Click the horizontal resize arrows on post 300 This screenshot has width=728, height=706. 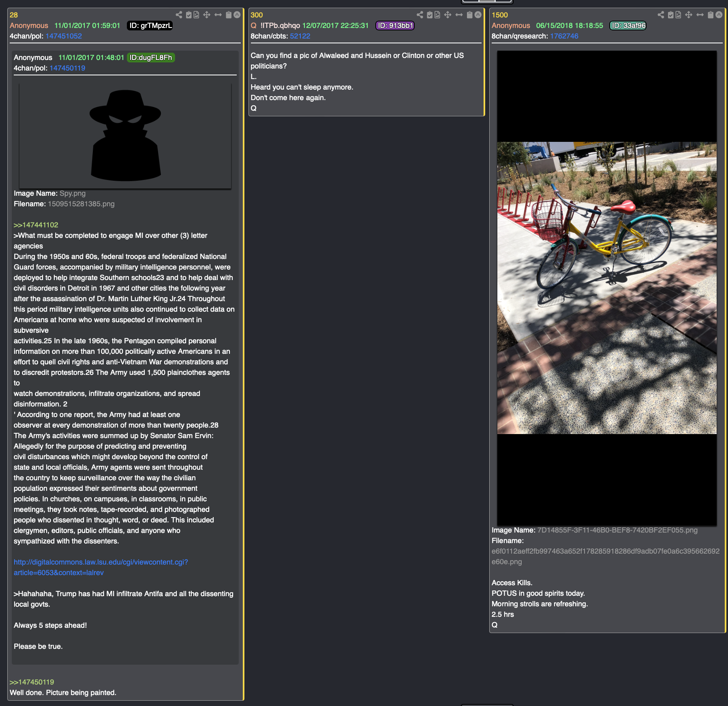[x=459, y=15]
